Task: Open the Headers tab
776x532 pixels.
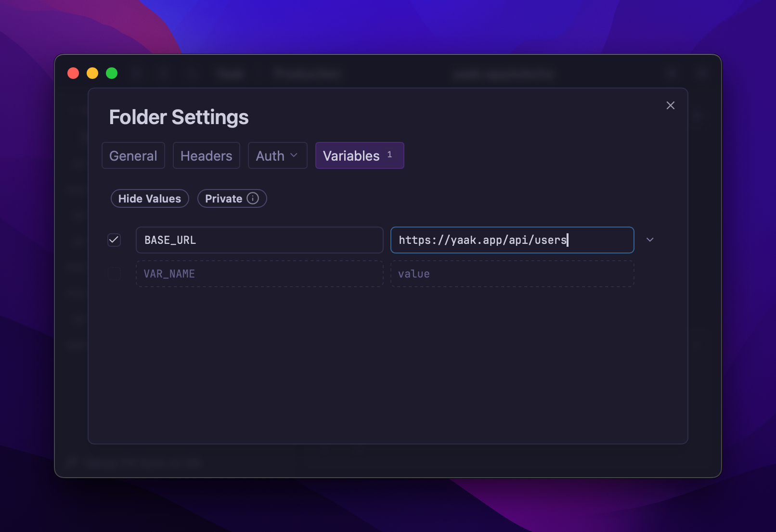Action: 206,156
